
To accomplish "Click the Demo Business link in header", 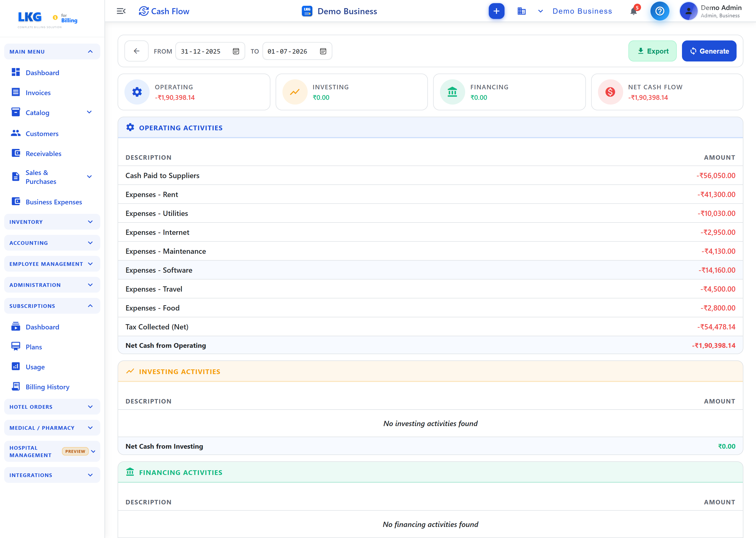I will coord(582,11).
